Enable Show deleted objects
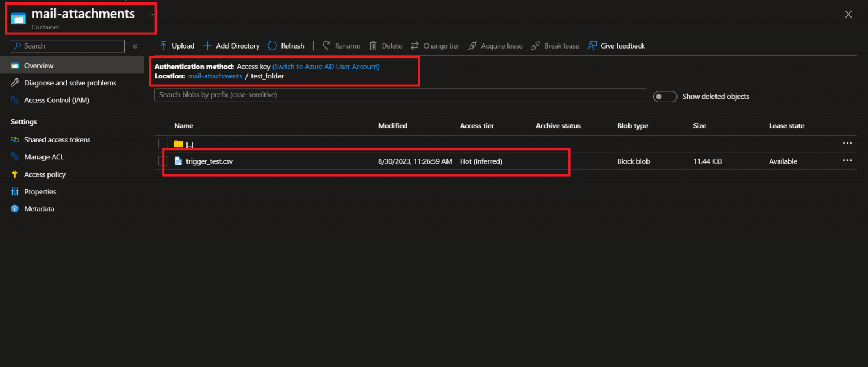Viewport: 868px width, 367px height. click(665, 96)
